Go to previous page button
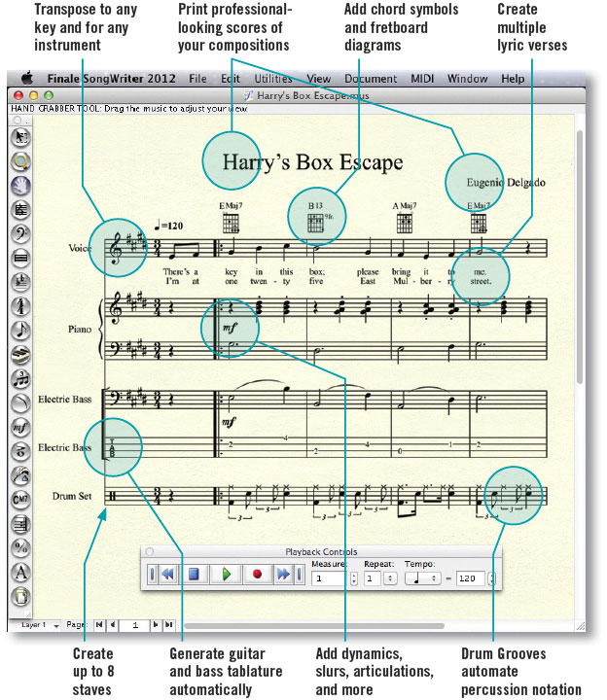Image resolution: width=607 pixels, height=700 pixels. pyautogui.click(x=113, y=625)
